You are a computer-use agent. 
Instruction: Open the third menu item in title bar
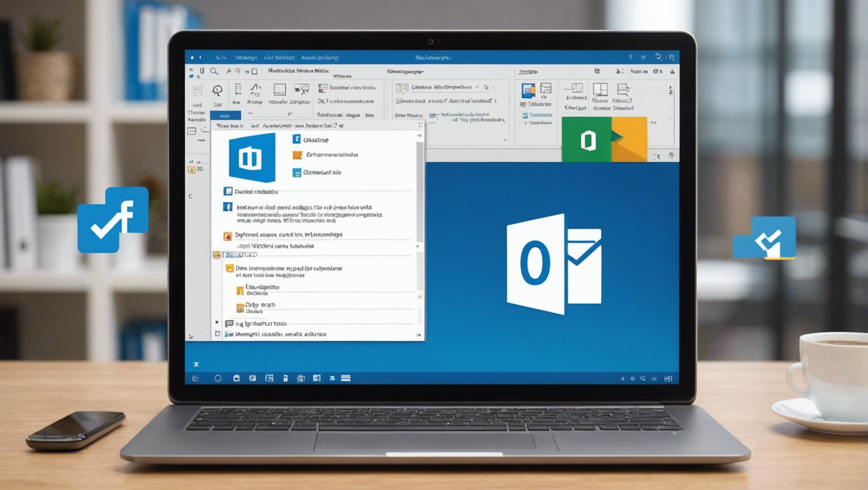[x=320, y=57]
